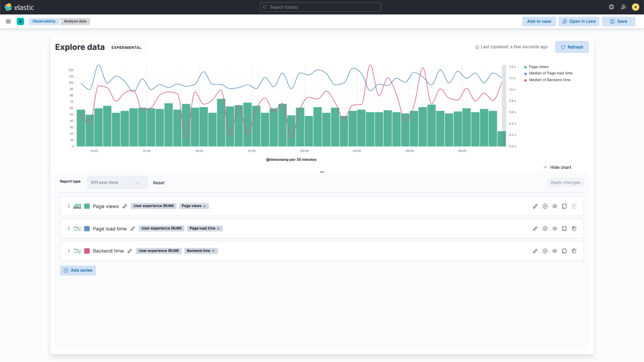Add a new series
Screen dimensions: 644x362
78,270
